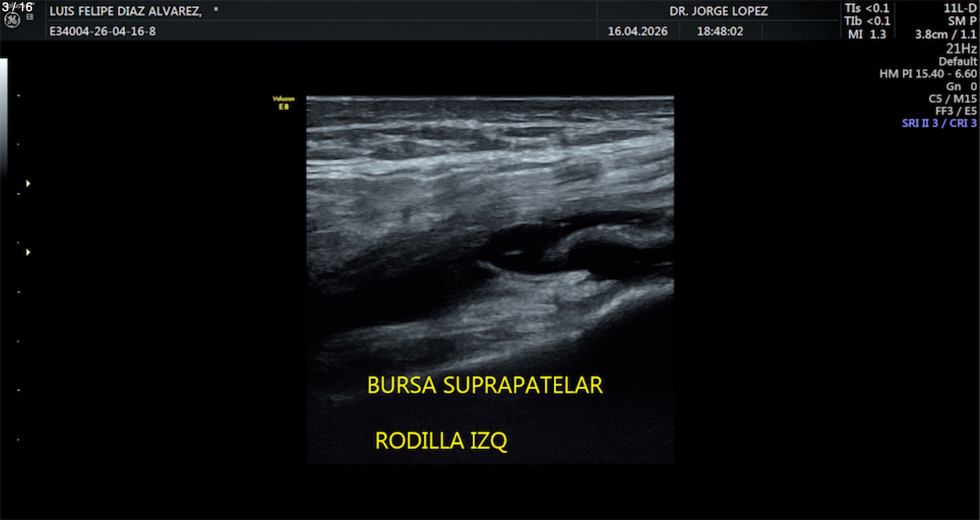Click the exam date 16.04.2026
The image size is (980, 520).
637,31
